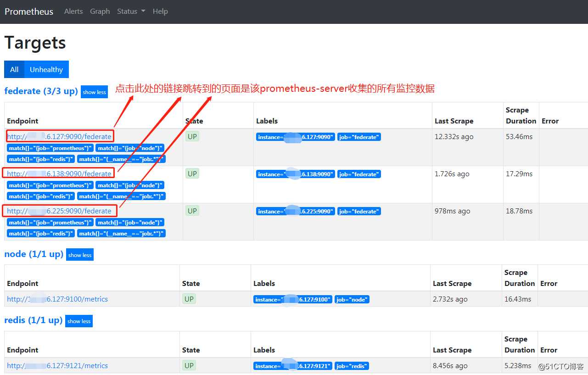Click the 12.332s ago last scrape value
This screenshot has height=375, width=588.
click(x=454, y=136)
